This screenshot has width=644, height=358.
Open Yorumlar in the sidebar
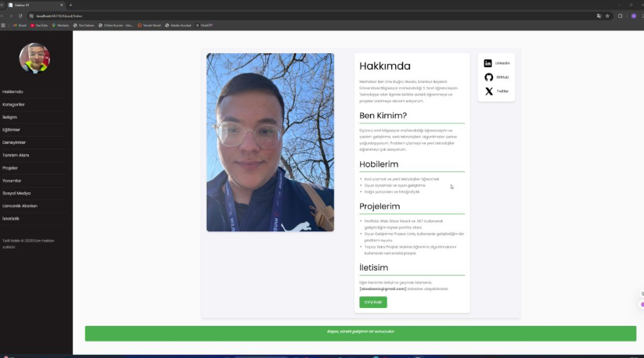12,181
